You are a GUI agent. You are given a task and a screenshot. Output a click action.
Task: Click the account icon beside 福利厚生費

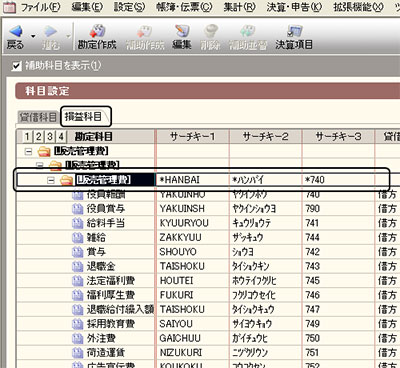[x=78, y=295]
